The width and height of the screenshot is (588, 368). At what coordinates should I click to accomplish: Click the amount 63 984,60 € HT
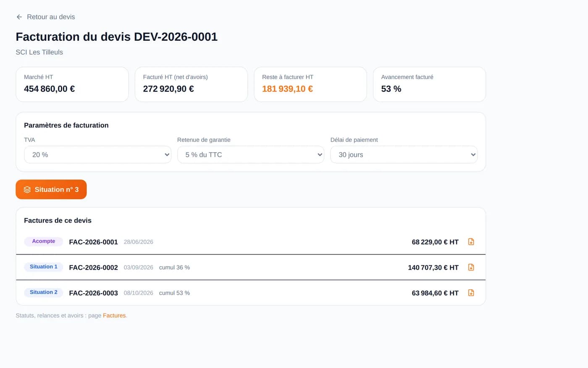pyautogui.click(x=435, y=293)
